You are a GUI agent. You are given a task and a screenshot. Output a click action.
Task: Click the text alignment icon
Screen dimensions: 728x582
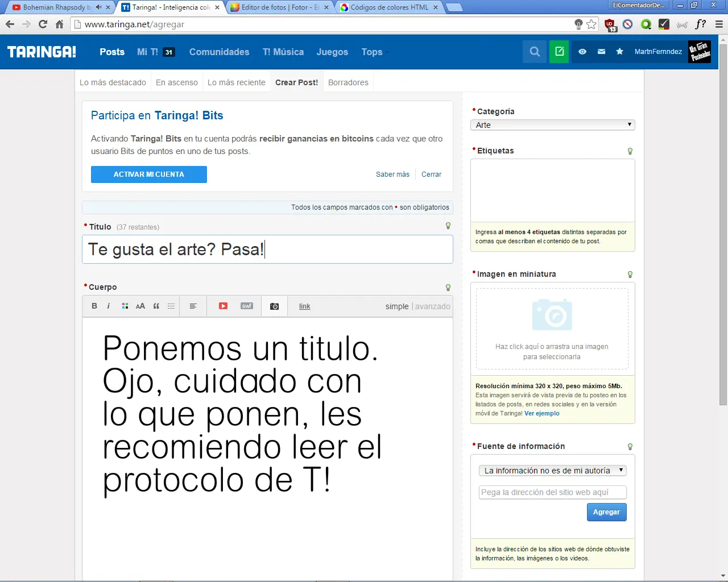point(193,306)
